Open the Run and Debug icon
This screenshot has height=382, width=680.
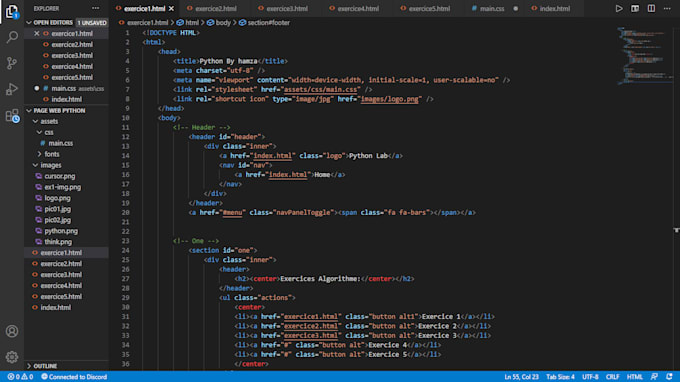pyautogui.click(x=12, y=89)
